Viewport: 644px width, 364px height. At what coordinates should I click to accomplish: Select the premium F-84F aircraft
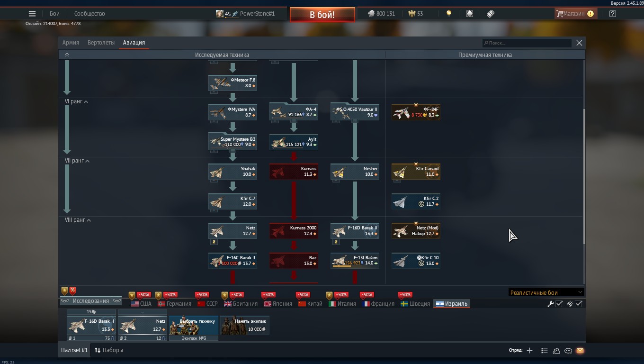(x=416, y=112)
